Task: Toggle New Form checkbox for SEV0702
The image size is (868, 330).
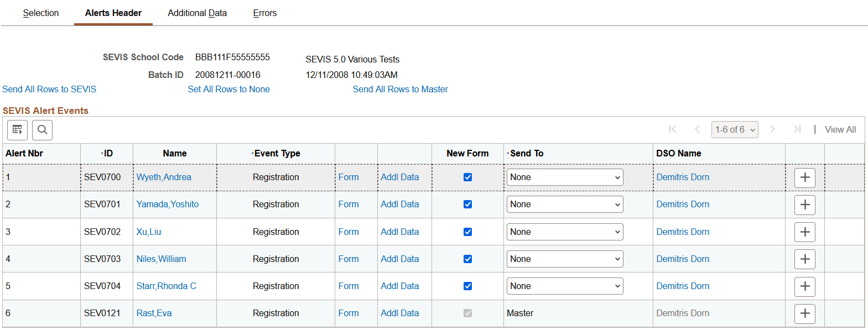Action: pos(467,232)
